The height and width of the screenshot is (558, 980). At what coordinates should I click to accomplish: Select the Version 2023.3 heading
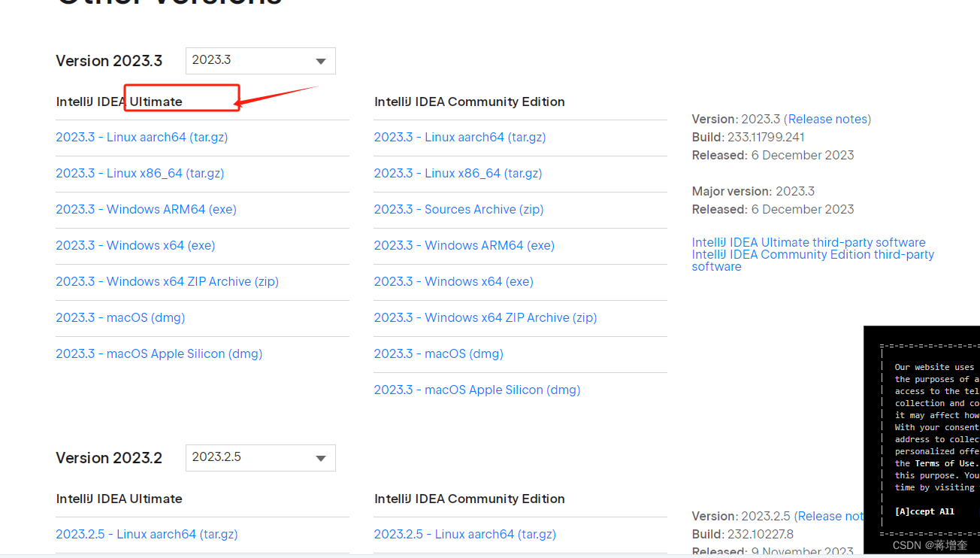coord(109,61)
